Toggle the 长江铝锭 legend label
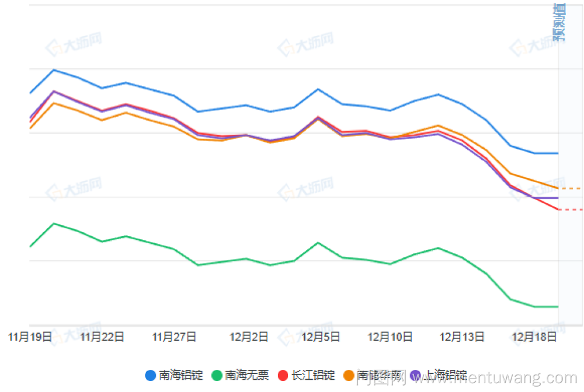Viewport: 584px width, 392px height. pos(314,375)
